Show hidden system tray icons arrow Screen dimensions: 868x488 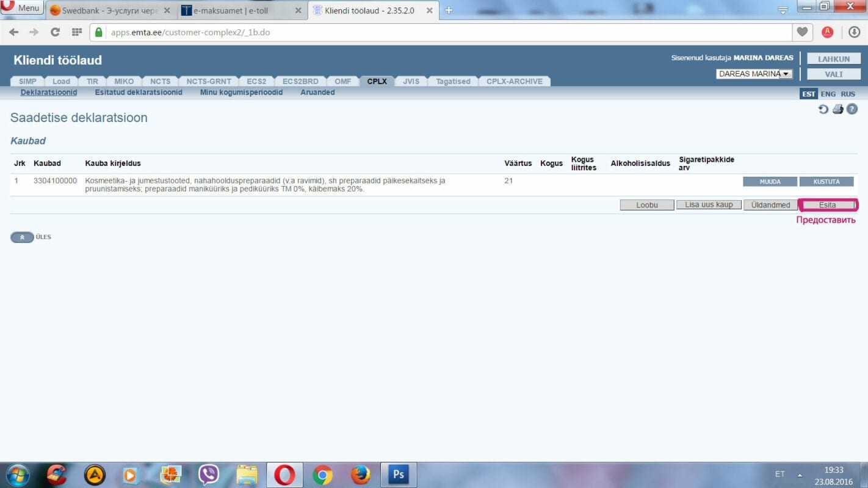800,475
